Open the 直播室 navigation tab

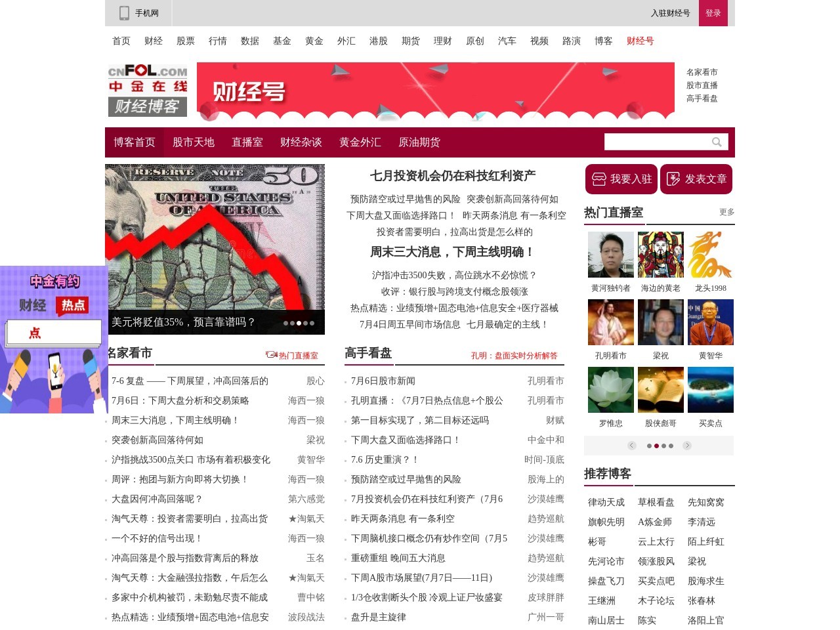point(247,142)
